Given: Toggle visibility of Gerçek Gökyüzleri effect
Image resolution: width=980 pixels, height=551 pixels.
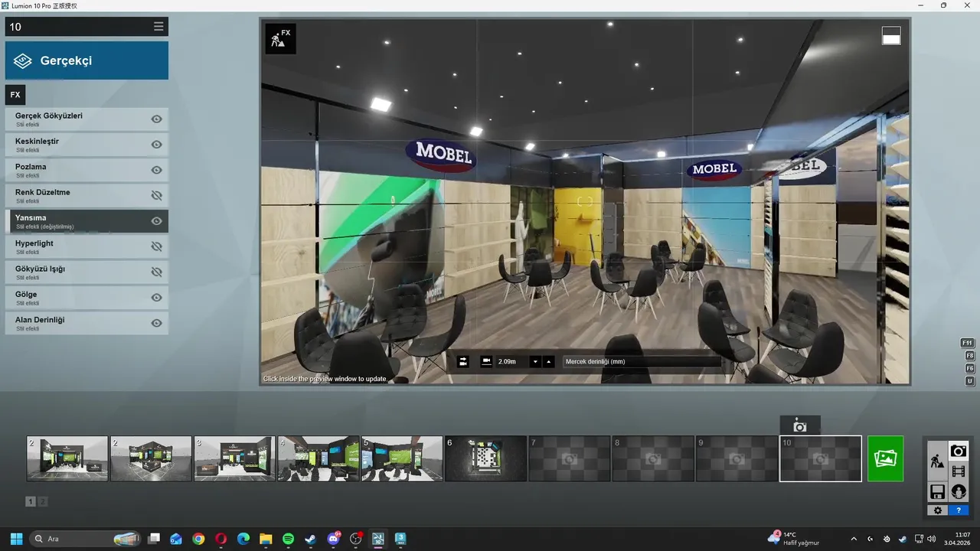Looking at the screenshot, I should pyautogui.click(x=157, y=119).
